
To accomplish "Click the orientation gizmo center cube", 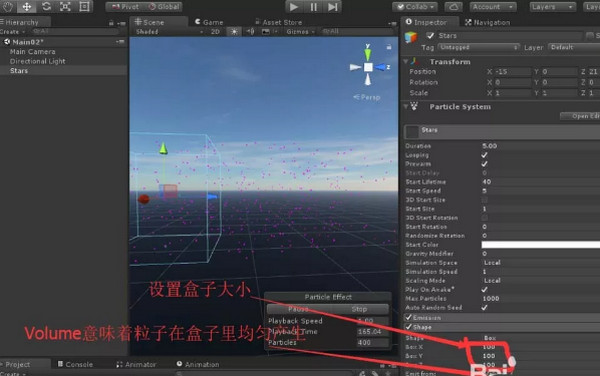I will [x=368, y=67].
